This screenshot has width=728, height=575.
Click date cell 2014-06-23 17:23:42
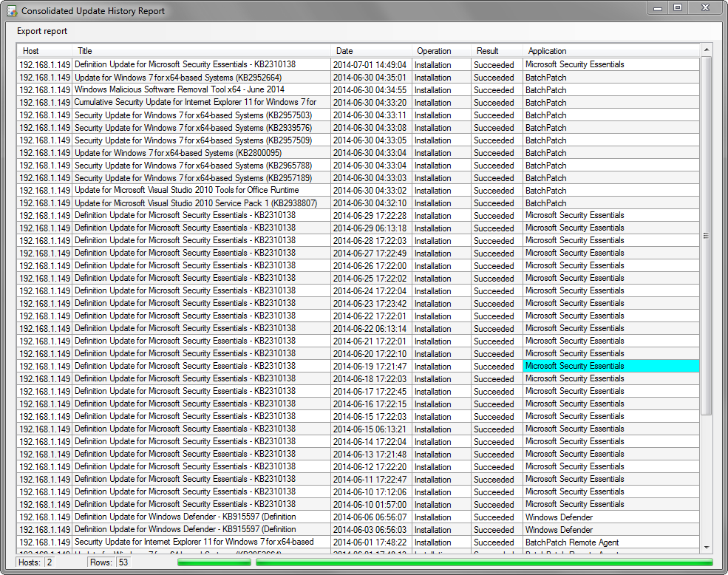(371, 303)
